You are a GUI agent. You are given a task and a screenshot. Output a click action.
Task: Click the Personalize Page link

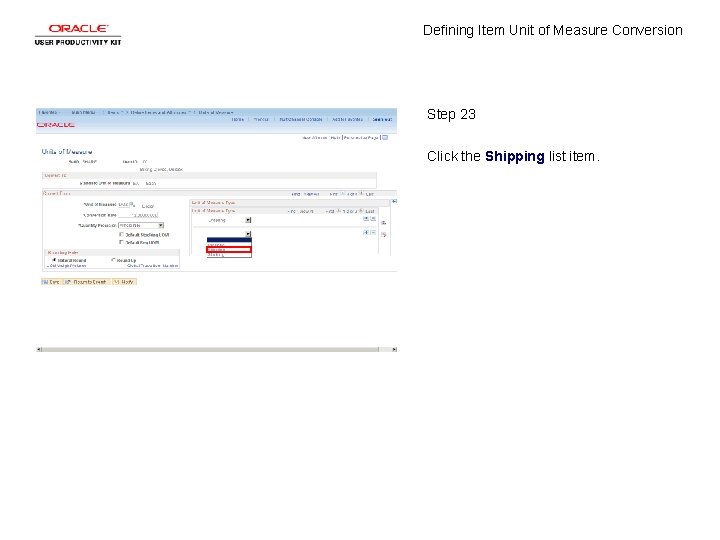pos(361,138)
